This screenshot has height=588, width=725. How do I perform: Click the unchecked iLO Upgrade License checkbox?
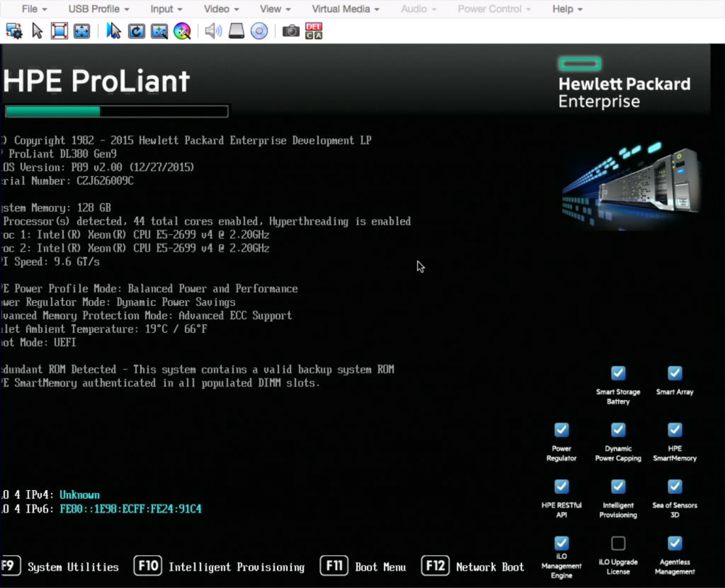(618, 543)
